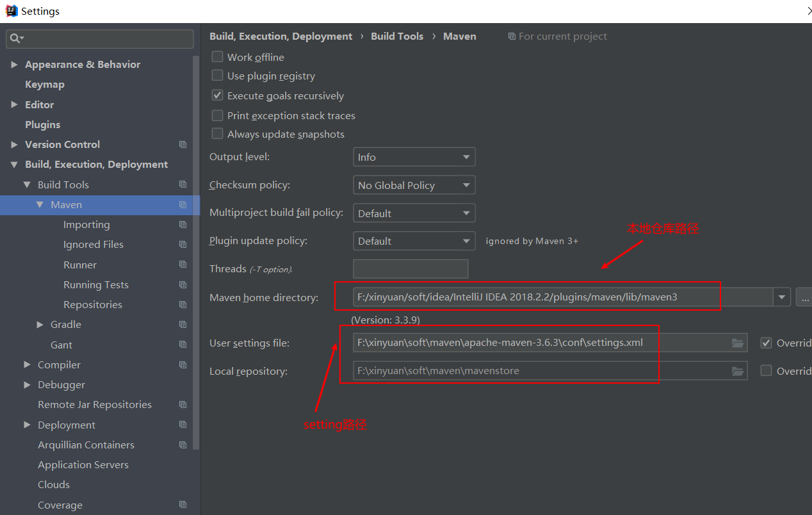Uncheck Execute goals recursively
This screenshot has height=515, width=812.
tap(218, 95)
